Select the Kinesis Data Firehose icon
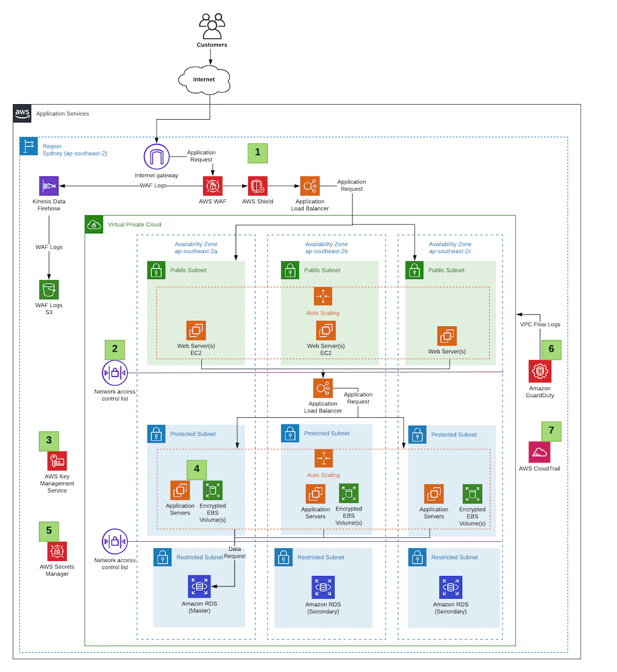This screenshot has width=617, height=672. coord(49,186)
